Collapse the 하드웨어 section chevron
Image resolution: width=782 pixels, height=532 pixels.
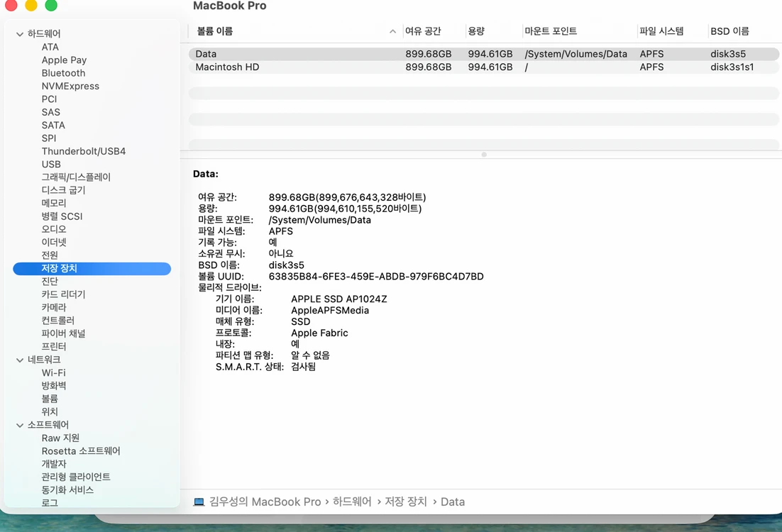click(x=20, y=34)
